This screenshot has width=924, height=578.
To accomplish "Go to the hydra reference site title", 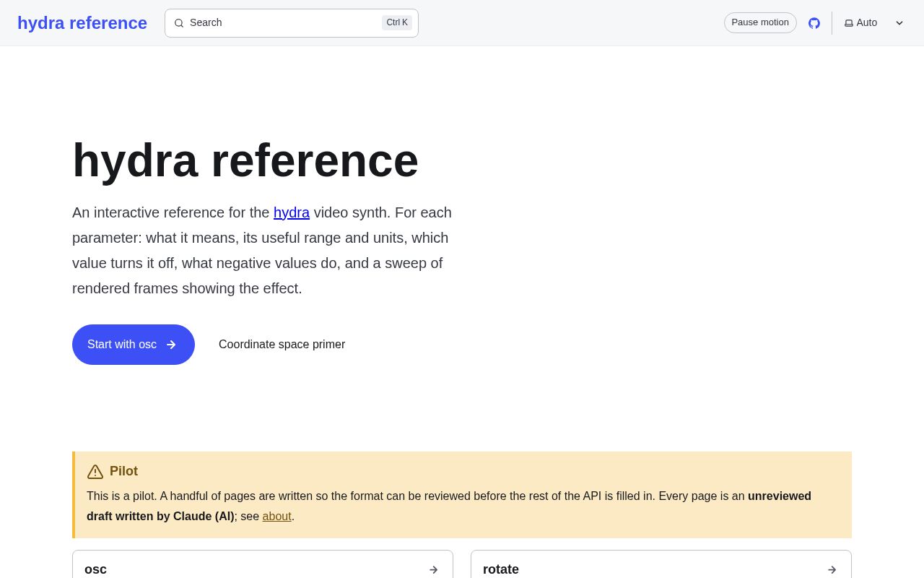I will click(x=82, y=23).
